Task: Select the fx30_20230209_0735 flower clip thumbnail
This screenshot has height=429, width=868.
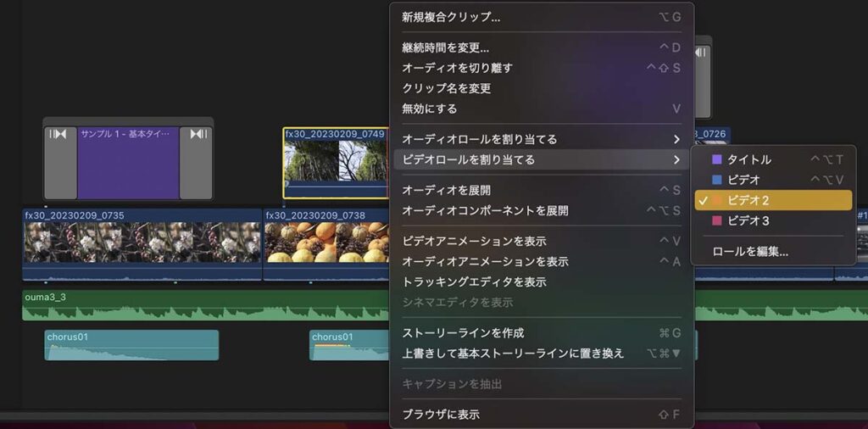Action: pos(142,242)
